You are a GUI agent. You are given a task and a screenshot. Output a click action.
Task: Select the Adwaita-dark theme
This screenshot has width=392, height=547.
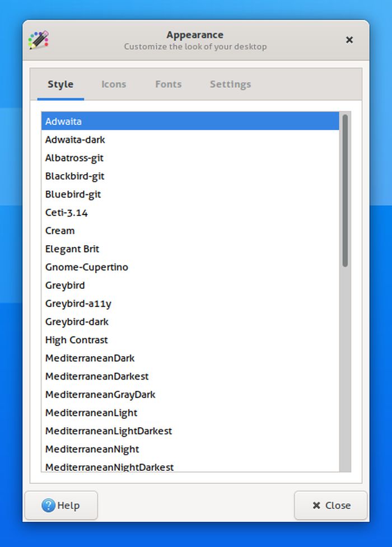[x=75, y=139]
